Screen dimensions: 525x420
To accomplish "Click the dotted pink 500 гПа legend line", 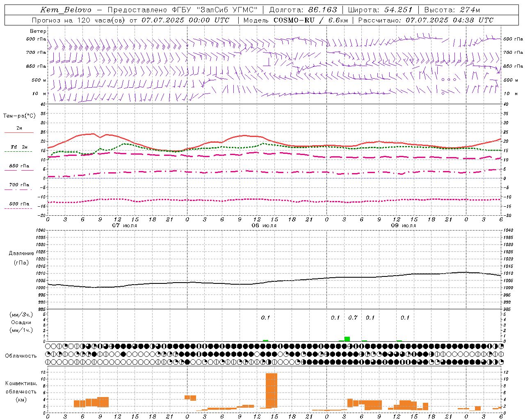I will (x=18, y=208).
